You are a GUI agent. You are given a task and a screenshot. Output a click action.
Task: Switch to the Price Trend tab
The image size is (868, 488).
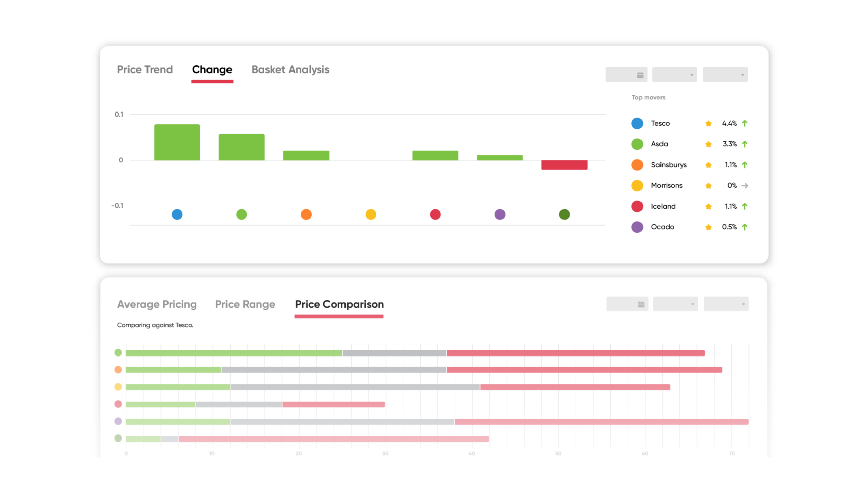145,69
